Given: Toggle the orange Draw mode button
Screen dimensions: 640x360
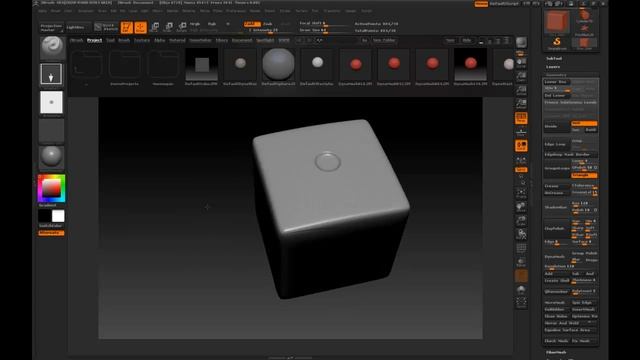Looking at the screenshot, I should point(140,27).
